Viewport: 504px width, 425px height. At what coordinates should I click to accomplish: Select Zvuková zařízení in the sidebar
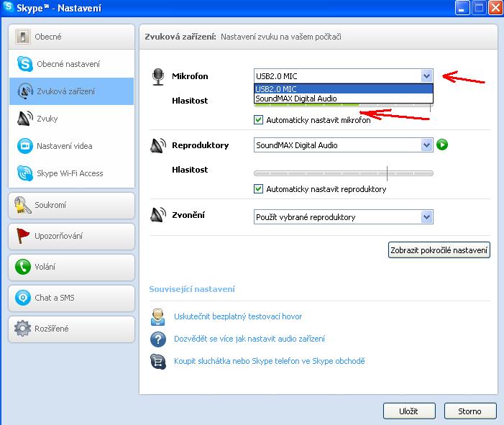(x=71, y=91)
